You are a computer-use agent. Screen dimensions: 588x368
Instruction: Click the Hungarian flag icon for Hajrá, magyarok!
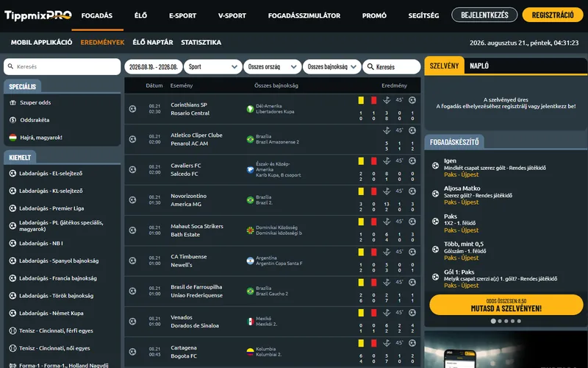tap(12, 138)
